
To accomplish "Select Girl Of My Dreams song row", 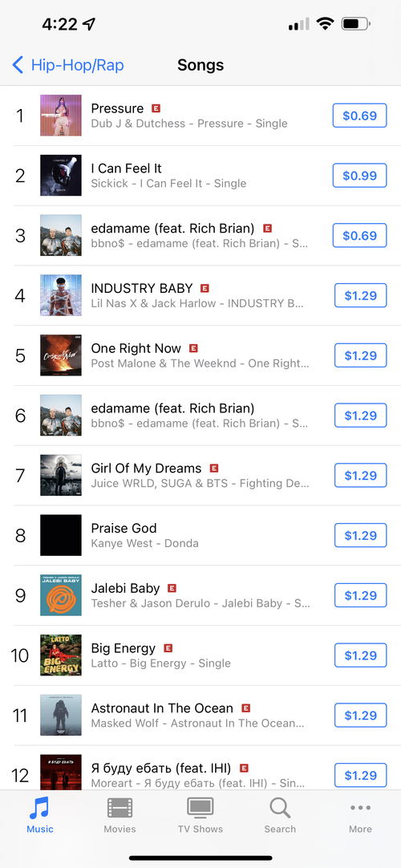I will coord(200,476).
